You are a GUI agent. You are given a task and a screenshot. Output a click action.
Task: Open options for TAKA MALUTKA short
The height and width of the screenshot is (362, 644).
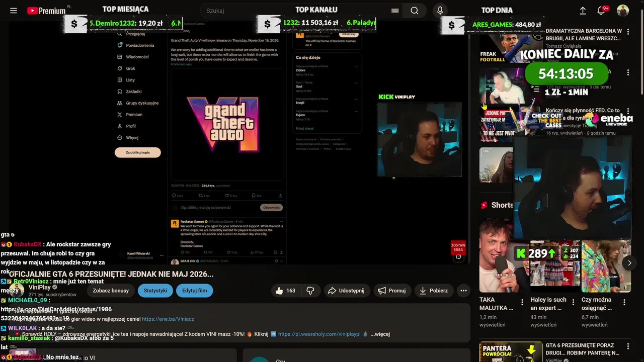pyautogui.click(x=522, y=303)
